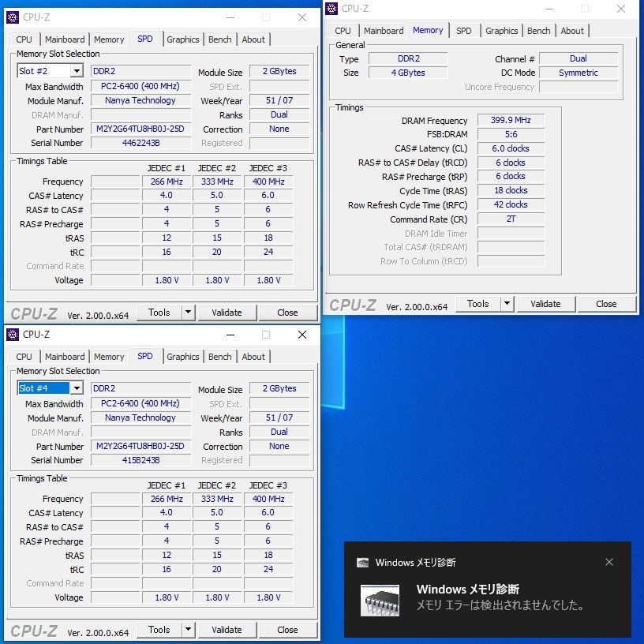Screen dimensions: 644x644
Task: Expand Tools arrow in bottom-left SPD window
Action: tap(188, 630)
